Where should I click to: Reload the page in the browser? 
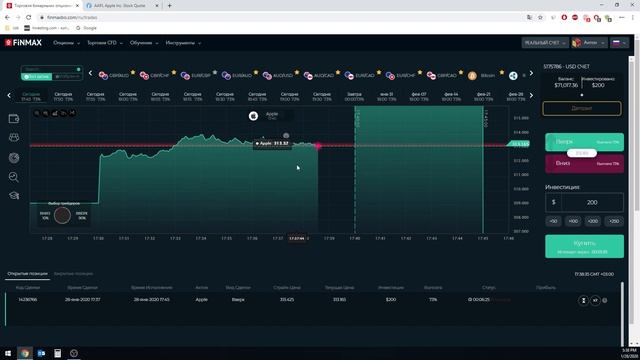pyautogui.click(x=29, y=18)
